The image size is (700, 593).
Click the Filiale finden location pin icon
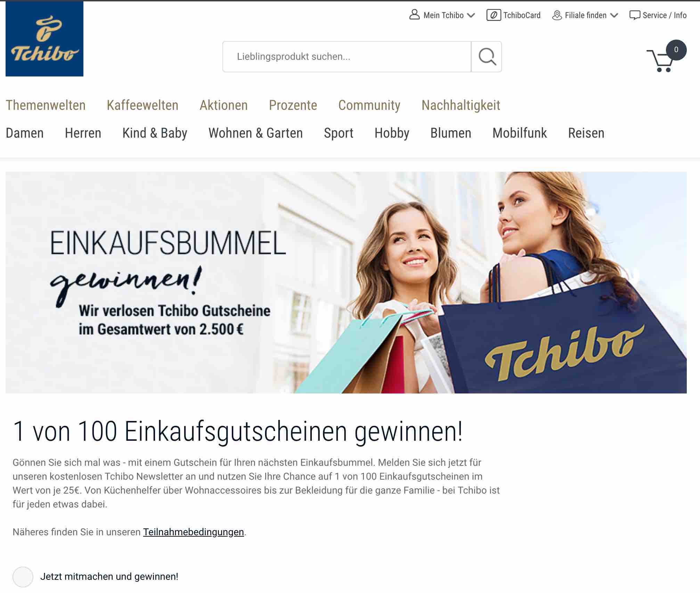pyautogui.click(x=557, y=15)
